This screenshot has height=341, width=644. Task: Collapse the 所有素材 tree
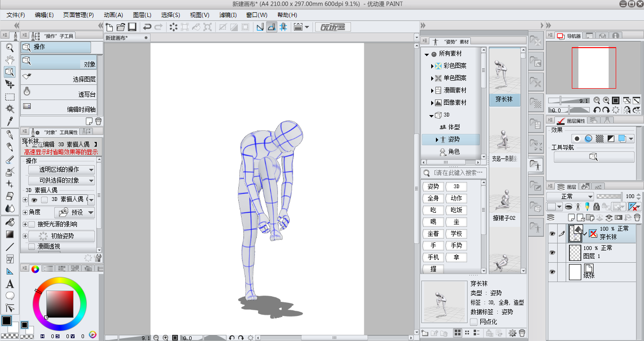point(427,54)
